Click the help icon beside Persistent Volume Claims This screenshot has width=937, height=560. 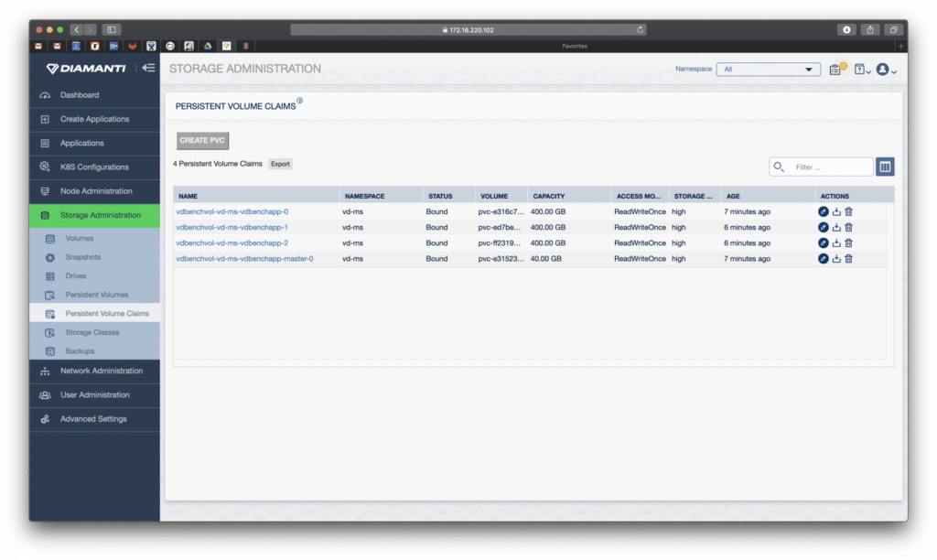click(299, 101)
